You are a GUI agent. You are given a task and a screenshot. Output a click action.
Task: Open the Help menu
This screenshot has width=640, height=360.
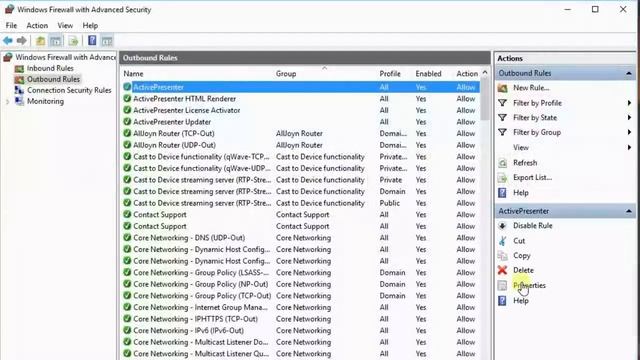tap(90, 25)
